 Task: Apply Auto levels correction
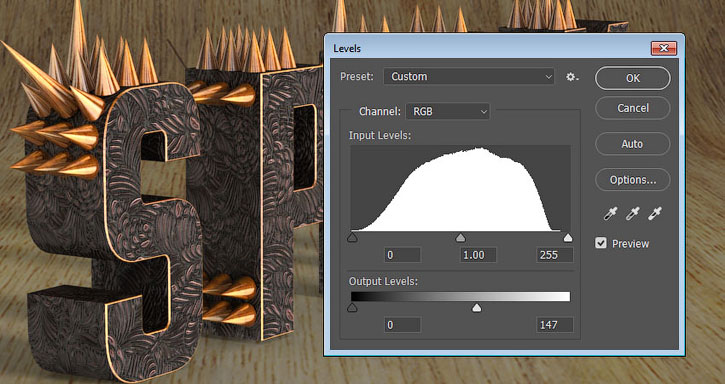tap(633, 144)
